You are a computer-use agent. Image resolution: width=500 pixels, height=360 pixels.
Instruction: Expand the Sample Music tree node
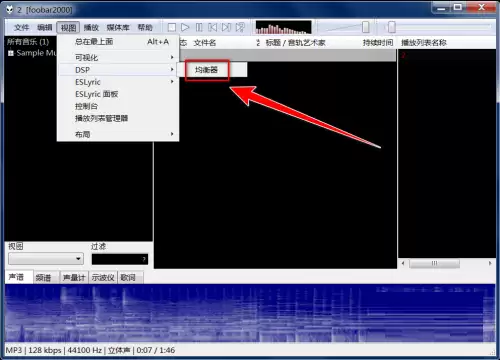[11, 53]
